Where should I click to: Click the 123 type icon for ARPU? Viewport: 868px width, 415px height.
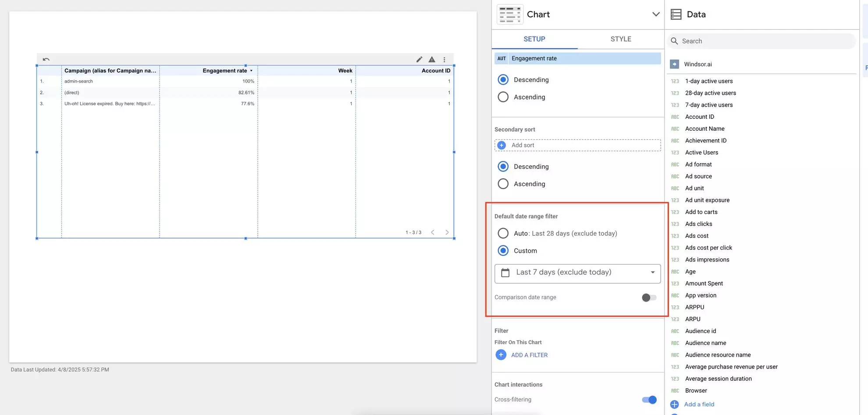tap(675, 319)
